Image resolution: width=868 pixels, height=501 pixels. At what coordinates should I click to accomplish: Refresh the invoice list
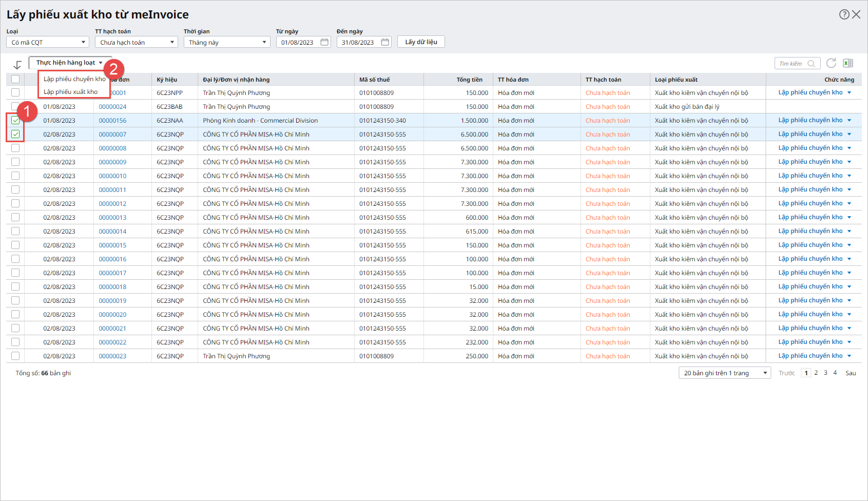(x=831, y=63)
